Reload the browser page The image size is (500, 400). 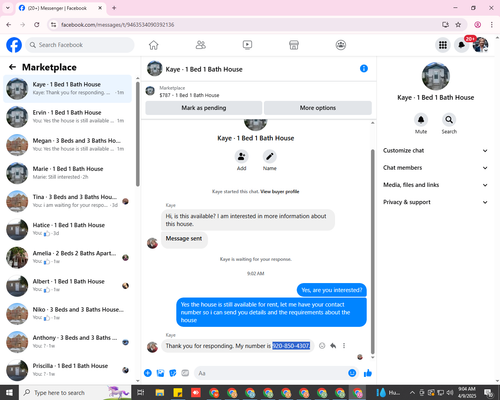(37, 25)
